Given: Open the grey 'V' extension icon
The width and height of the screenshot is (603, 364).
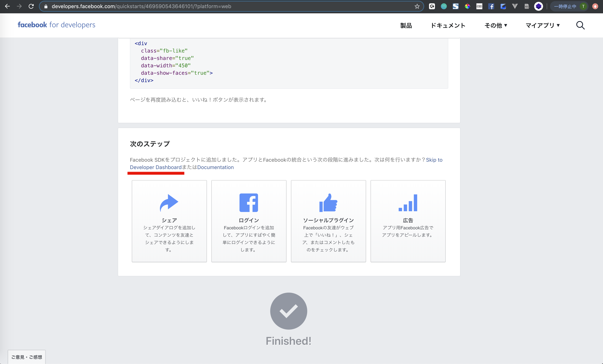Looking at the screenshot, I should click(x=515, y=6).
